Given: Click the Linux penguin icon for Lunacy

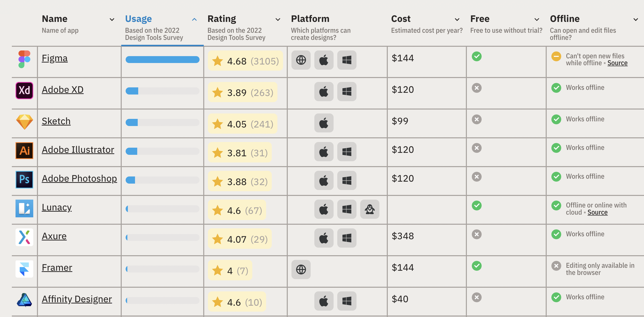Looking at the screenshot, I should pos(370,209).
